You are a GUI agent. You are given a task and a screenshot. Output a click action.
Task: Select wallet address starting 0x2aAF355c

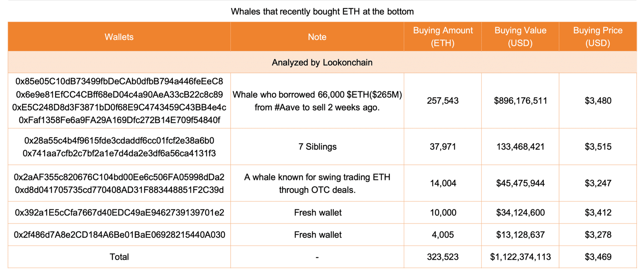[x=119, y=177]
